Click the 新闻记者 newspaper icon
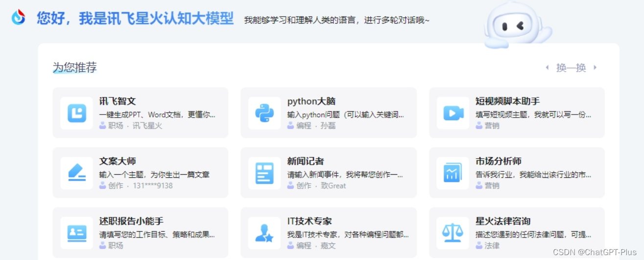The width and height of the screenshot is (644, 260). click(x=264, y=173)
